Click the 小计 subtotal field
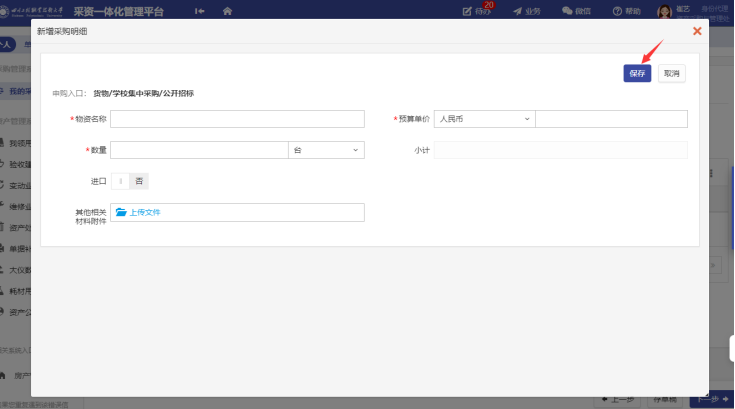The height and width of the screenshot is (409, 735). (x=561, y=150)
